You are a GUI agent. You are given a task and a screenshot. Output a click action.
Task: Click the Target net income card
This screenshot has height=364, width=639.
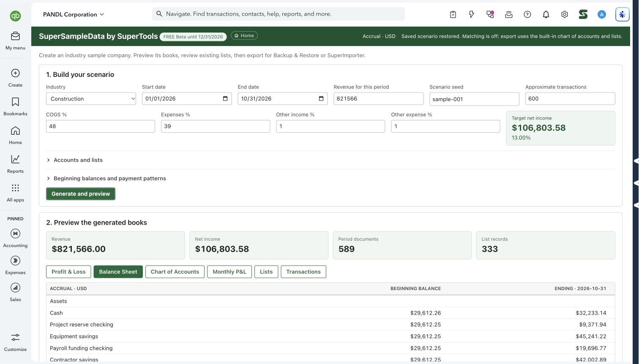click(x=561, y=128)
